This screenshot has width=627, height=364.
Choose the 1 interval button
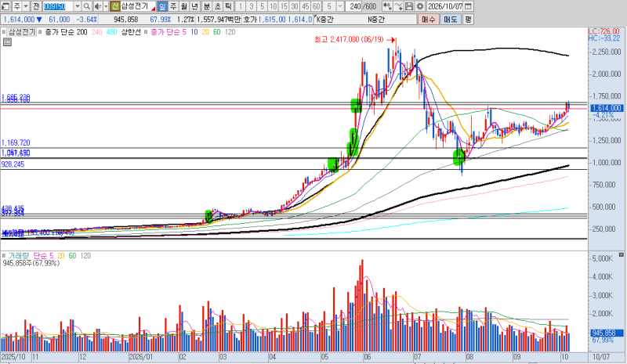pos(241,6)
